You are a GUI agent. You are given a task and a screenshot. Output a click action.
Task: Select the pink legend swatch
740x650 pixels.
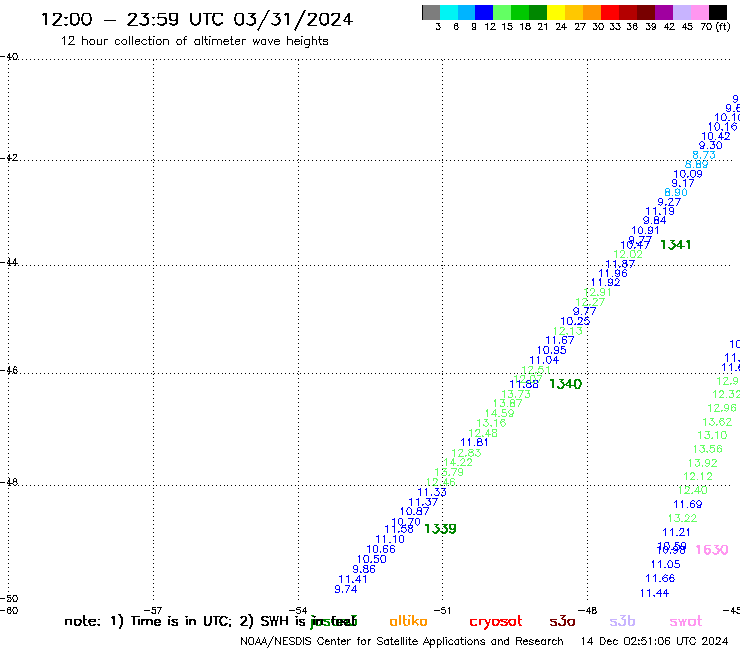click(x=699, y=12)
